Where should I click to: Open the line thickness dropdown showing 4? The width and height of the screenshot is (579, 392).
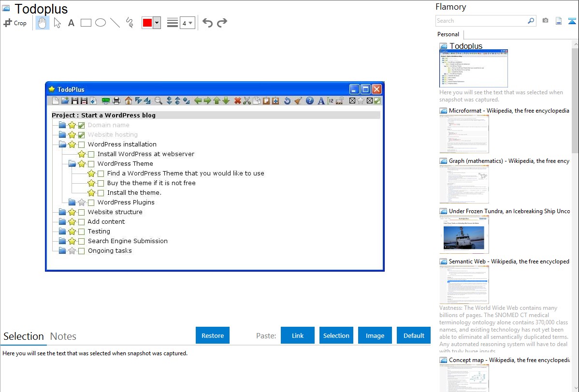188,23
